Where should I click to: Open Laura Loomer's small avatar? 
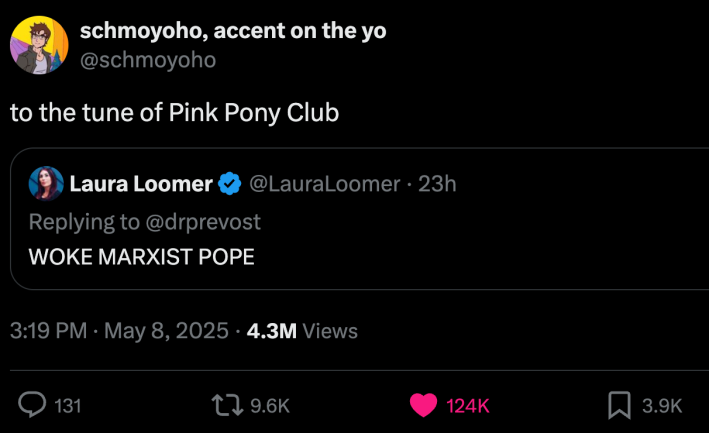tap(45, 184)
